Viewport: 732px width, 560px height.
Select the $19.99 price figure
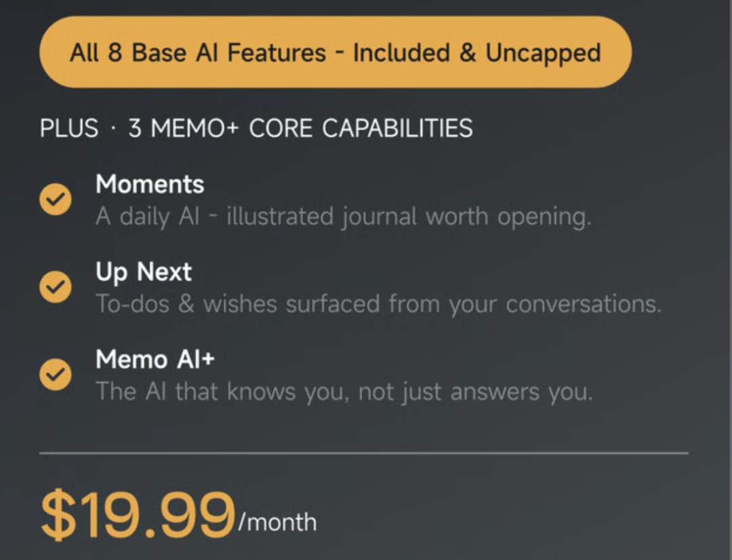coord(138,514)
